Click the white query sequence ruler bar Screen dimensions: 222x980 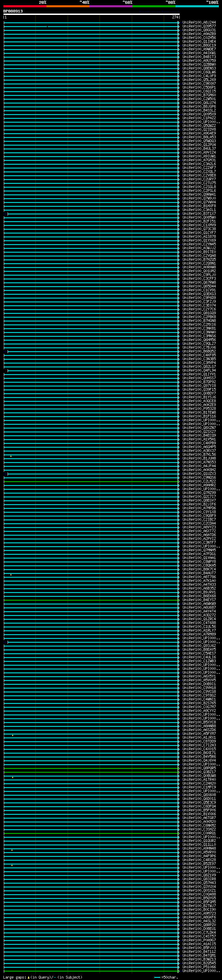[x=92, y=15]
